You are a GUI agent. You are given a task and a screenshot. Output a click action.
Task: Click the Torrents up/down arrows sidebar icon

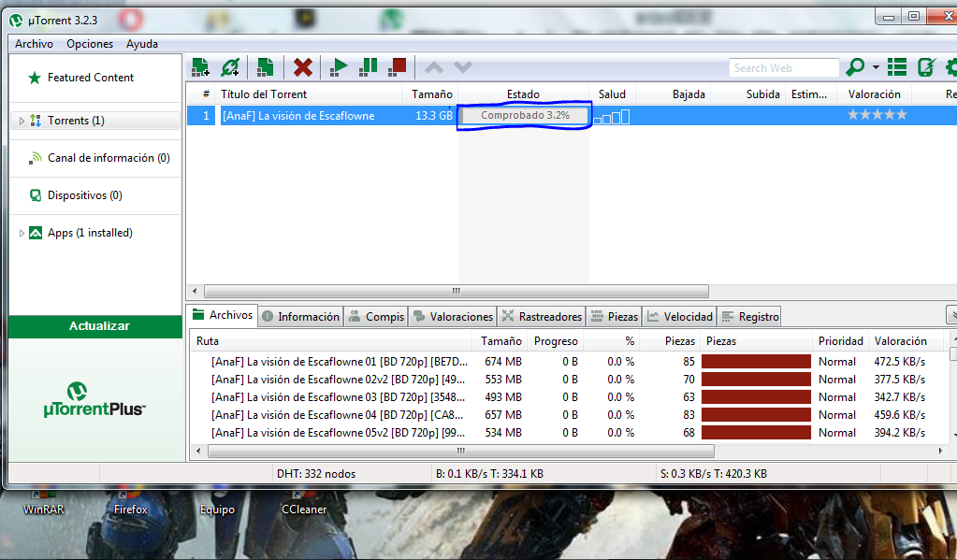point(36,121)
